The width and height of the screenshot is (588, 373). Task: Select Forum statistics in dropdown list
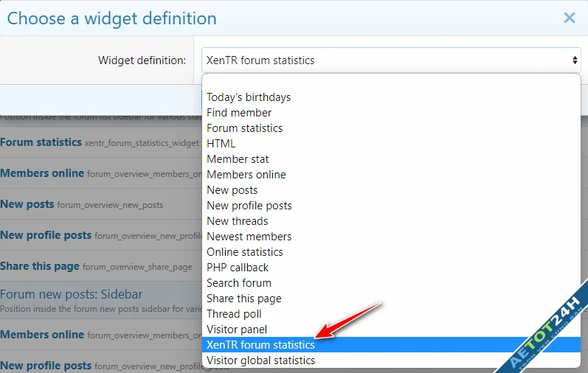(x=244, y=128)
